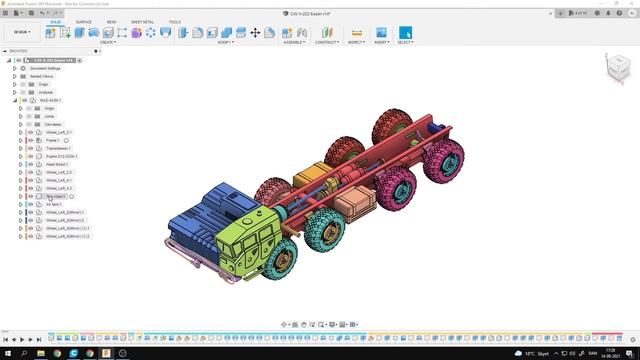Open the Data Panel grid icon
The height and width of the screenshot is (360, 640).
pyautogui.click(x=5, y=13)
